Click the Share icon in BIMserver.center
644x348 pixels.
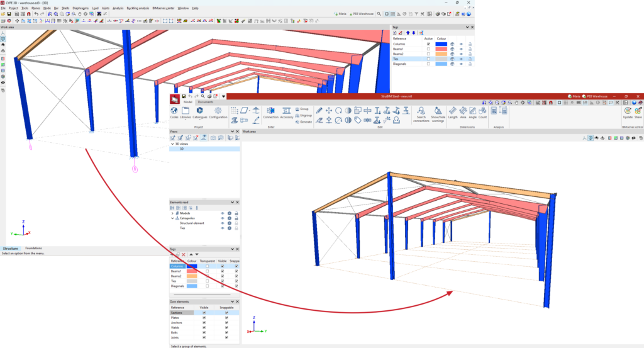point(638,112)
